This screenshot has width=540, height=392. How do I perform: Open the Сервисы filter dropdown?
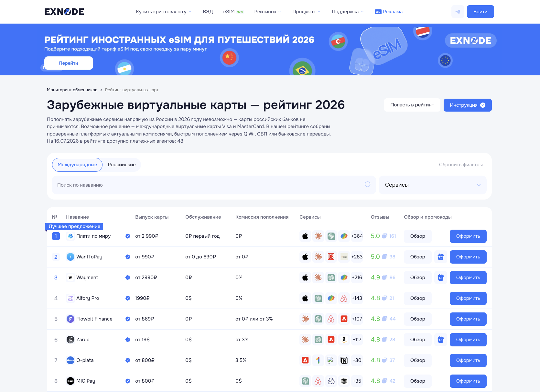[433, 185]
